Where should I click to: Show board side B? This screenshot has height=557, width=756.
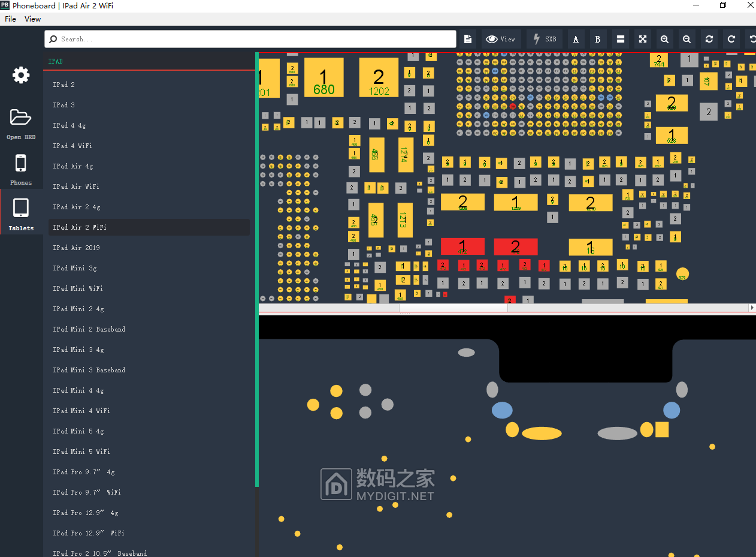pos(598,39)
